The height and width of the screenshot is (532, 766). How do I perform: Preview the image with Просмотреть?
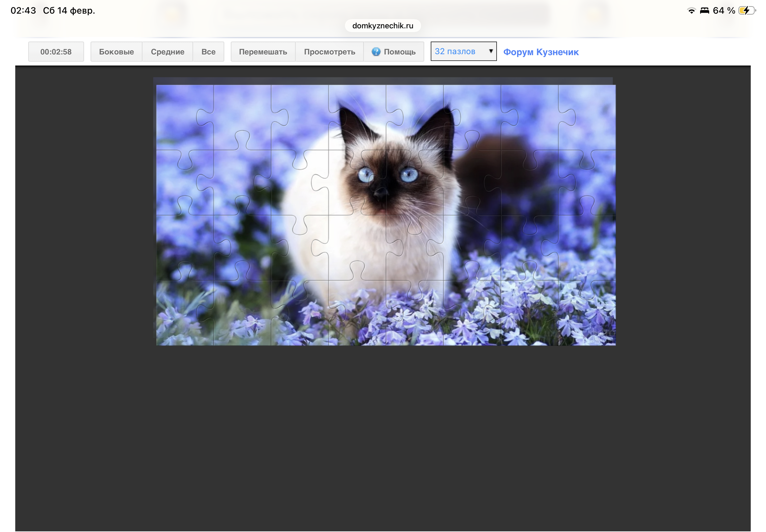point(329,52)
